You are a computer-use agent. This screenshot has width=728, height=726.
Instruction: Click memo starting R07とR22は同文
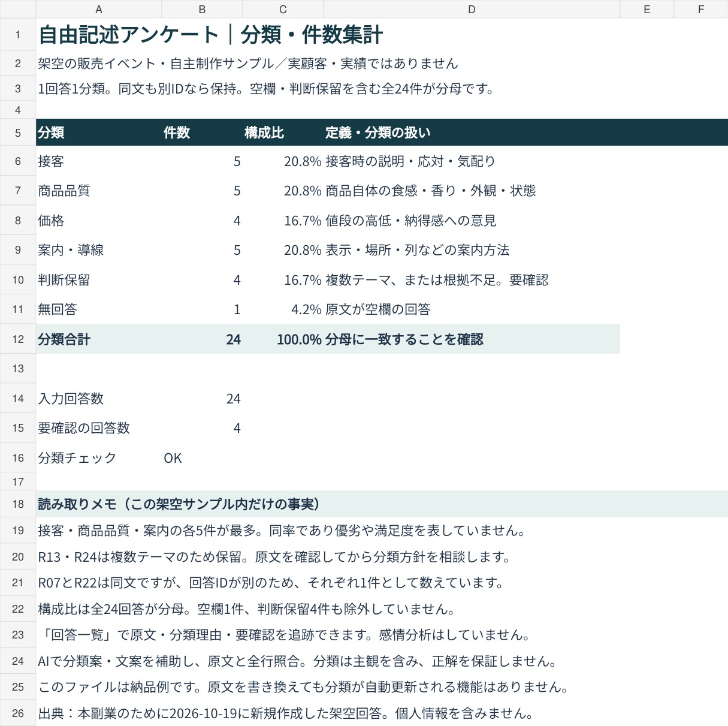click(x=272, y=583)
